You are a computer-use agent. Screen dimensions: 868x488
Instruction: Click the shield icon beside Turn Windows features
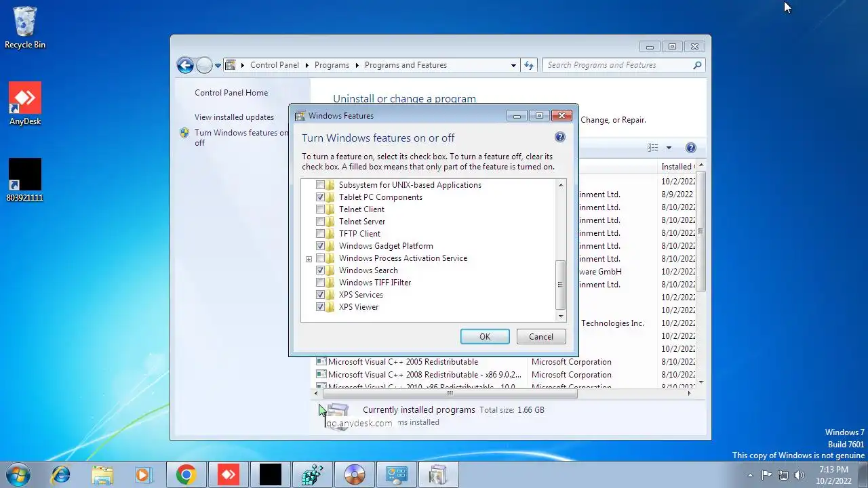pos(184,133)
